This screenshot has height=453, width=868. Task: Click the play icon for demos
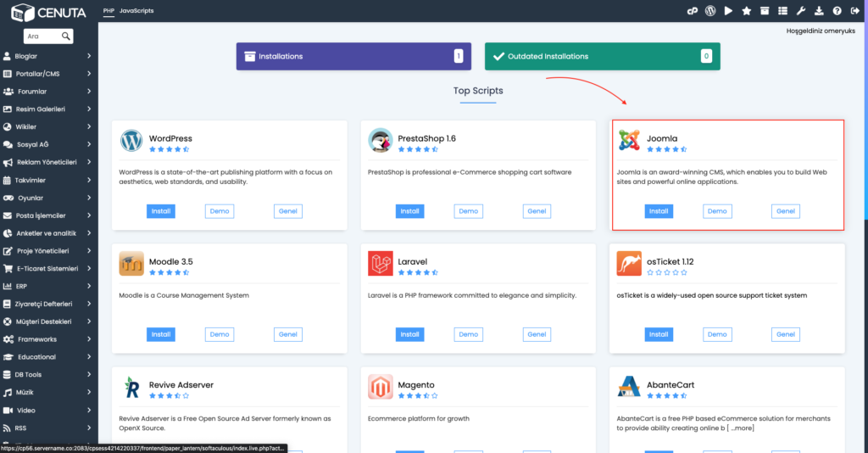728,10
